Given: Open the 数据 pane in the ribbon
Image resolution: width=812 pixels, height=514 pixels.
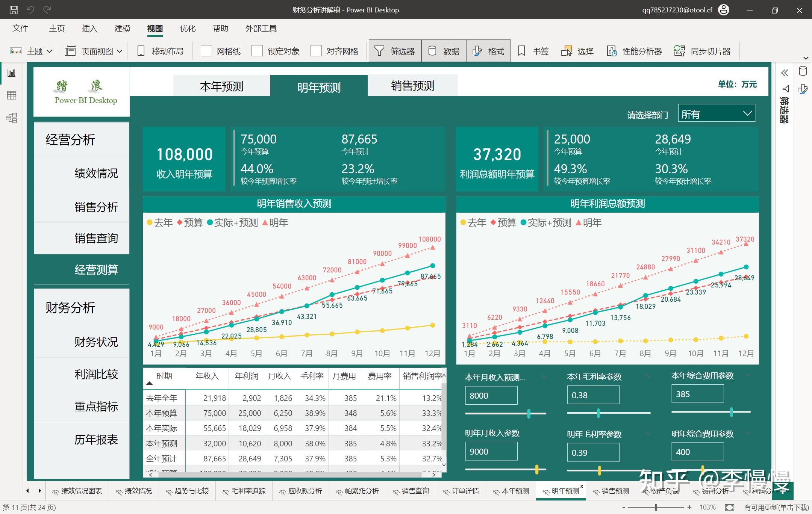Looking at the screenshot, I should 444,50.
